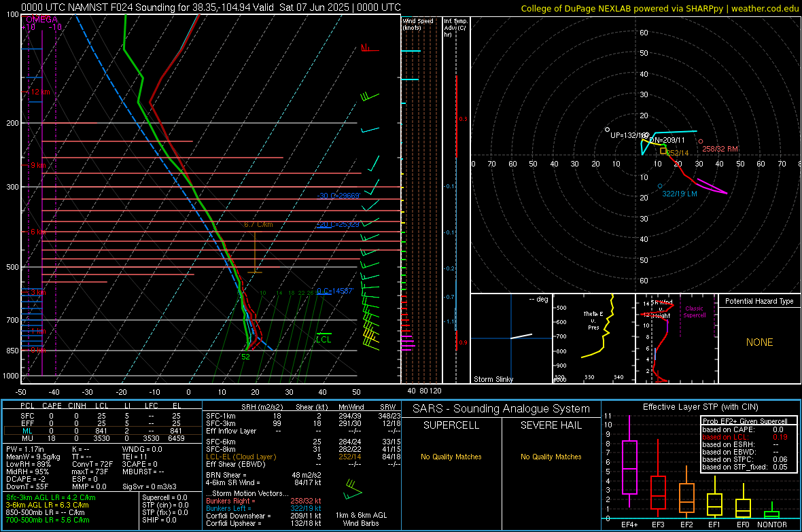Click the SUPERCELL column header in SARS
The image size is (802, 532).
[x=451, y=425]
